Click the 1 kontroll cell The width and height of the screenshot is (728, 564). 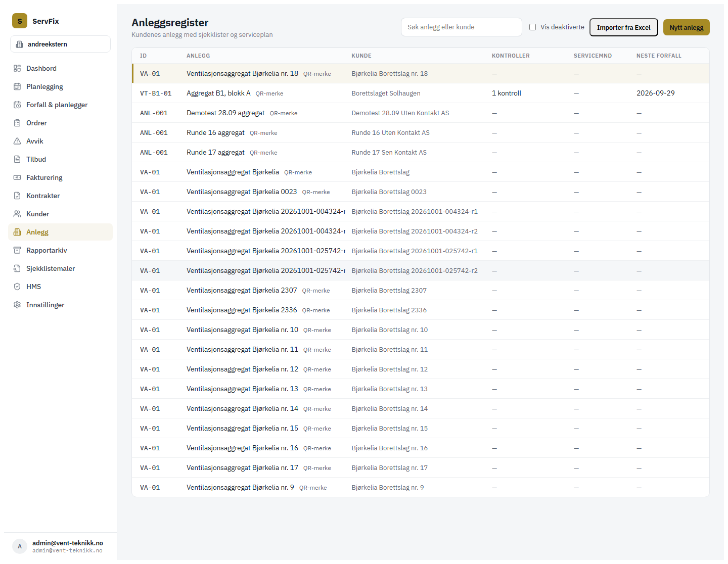point(507,93)
